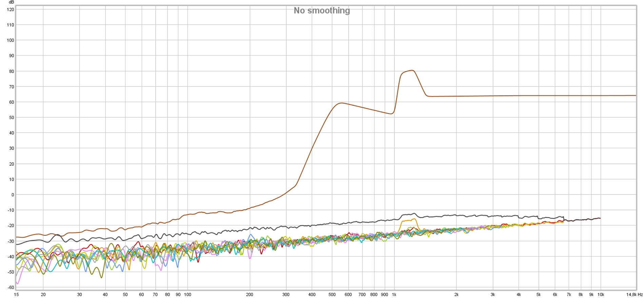This screenshot has width=644, height=298.
Task: Click the 3k frequency axis label
Action: tap(493, 295)
